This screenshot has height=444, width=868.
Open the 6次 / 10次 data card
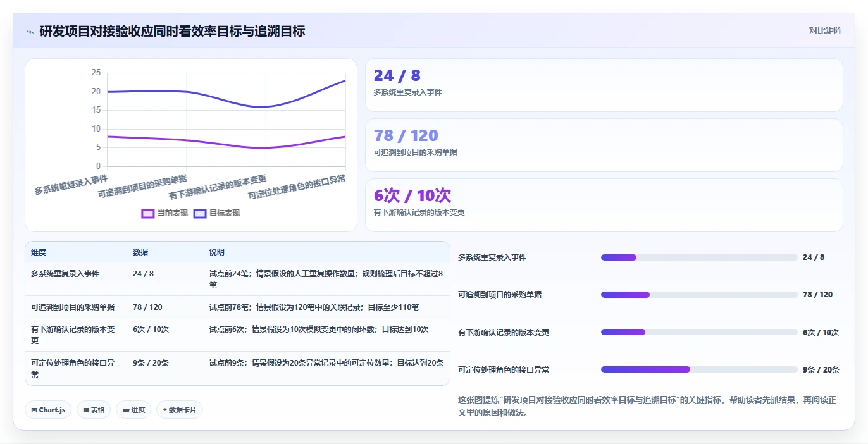604,206
